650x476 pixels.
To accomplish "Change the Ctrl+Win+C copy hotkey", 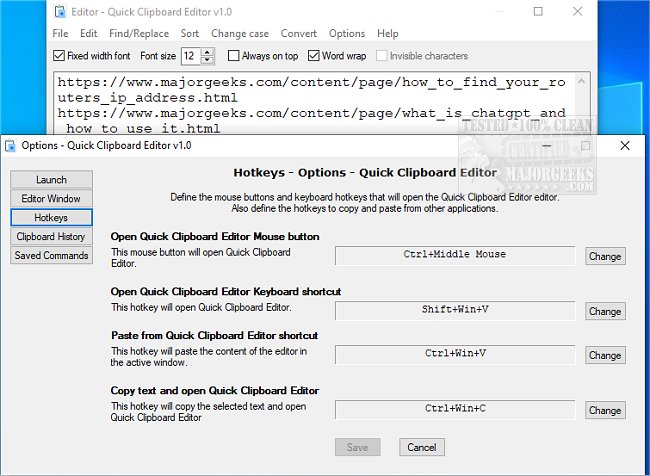I will click(x=604, y=410).
